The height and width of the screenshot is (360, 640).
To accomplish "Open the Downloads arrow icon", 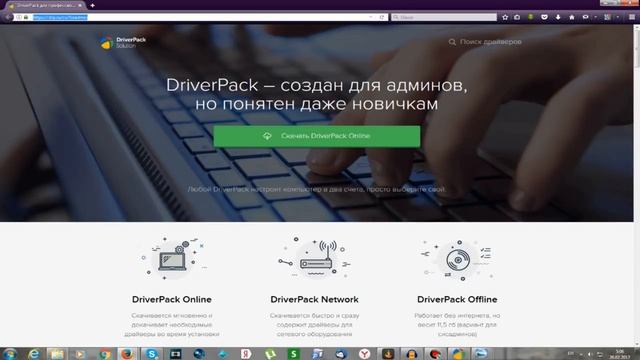I will point(558,17).
